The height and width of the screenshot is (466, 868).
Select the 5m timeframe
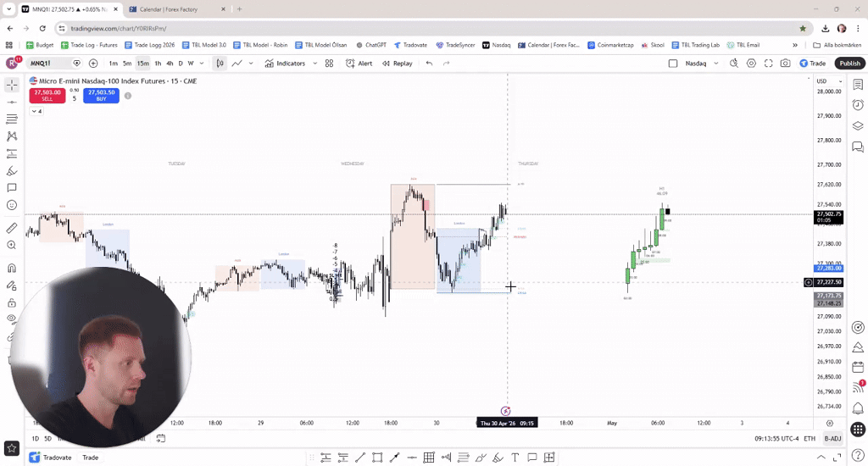(x=127, y=63)
